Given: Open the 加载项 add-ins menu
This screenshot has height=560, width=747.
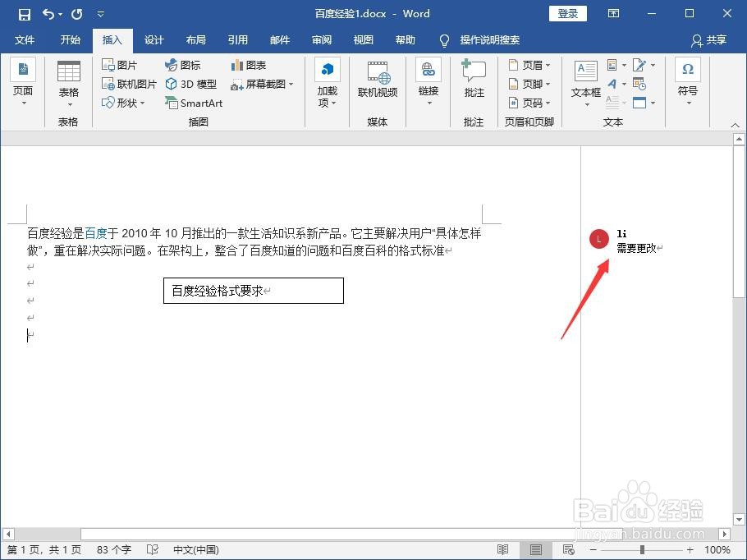Looking at the screenshot, I should [328, 84].
